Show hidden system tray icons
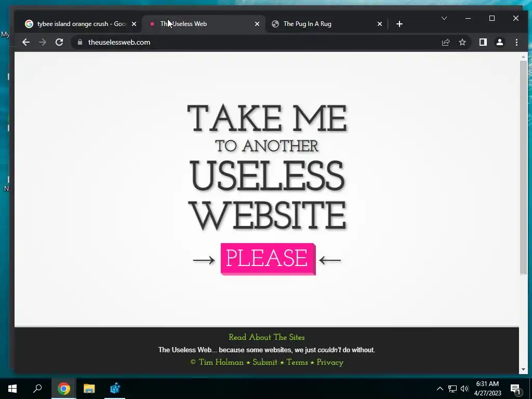The height and width of the screenshot is (399, 532). click(440, 389)
